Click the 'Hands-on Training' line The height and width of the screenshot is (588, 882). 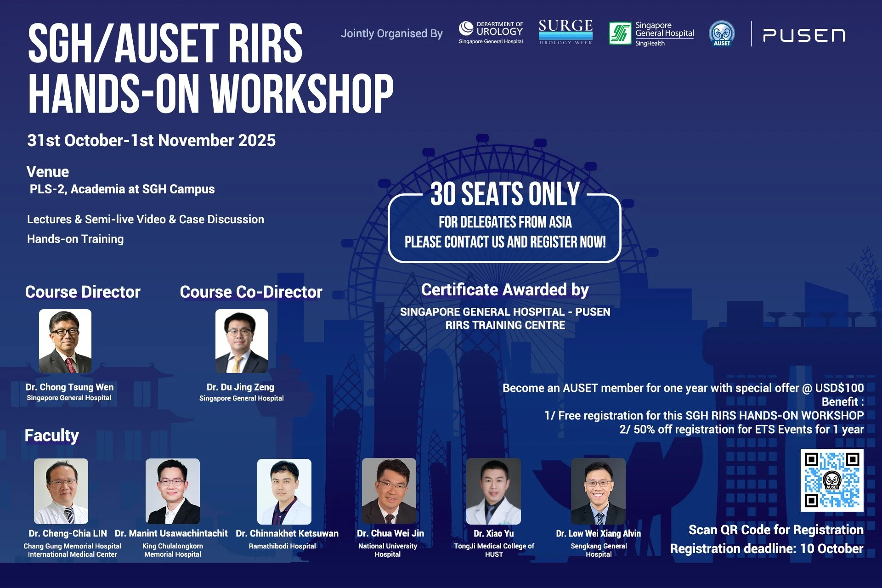tap(75, 239)
